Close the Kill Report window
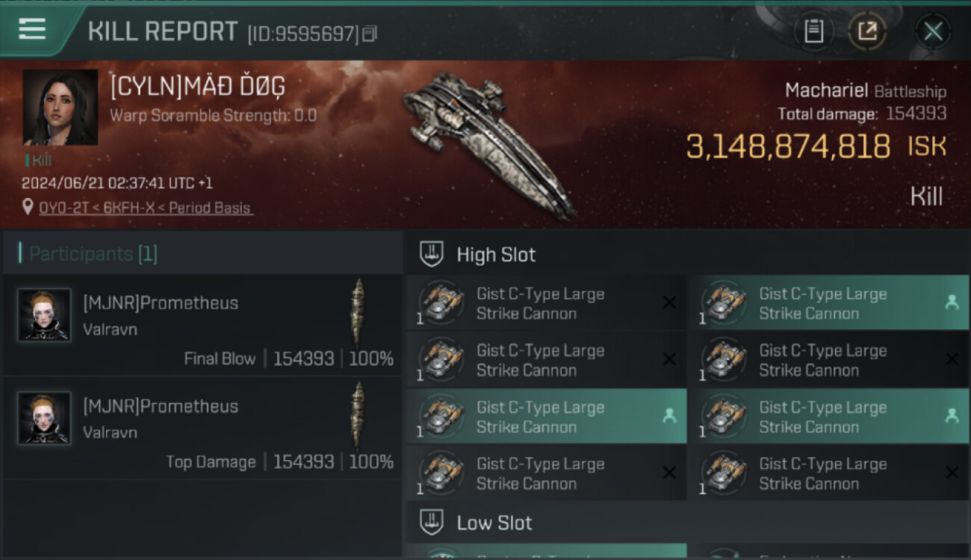The height and width of the screenshot is (560, 971). [933, 31]
